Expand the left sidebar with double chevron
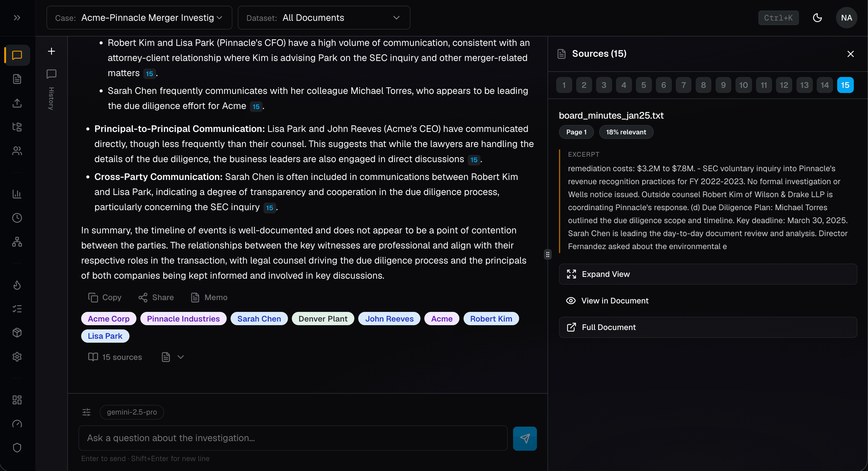Viewport: 868px width, 471px height. click(x=17, y=18)
